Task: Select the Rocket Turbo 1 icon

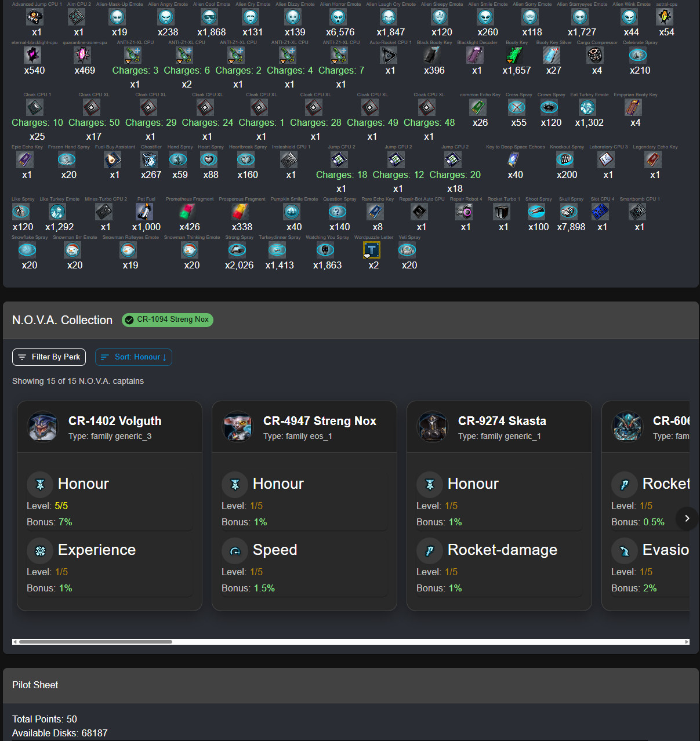Action: pos(502,212)
